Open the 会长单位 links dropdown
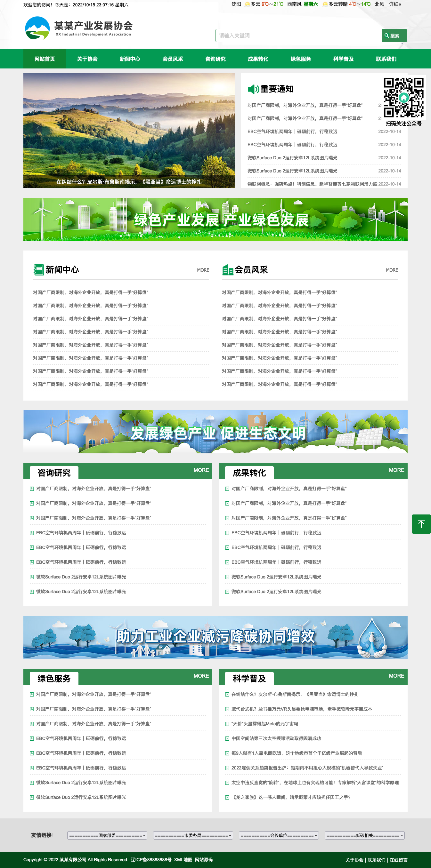This screenshot has height=868, width=431. click(x=279, y=835)
